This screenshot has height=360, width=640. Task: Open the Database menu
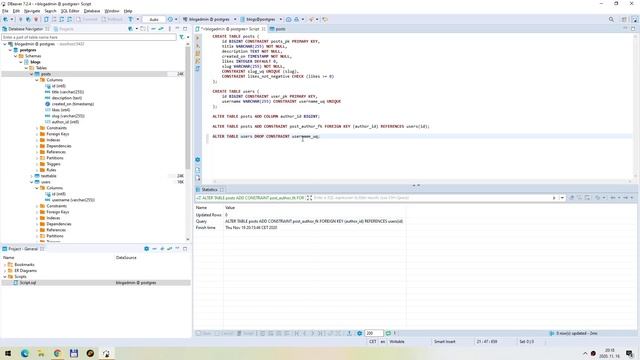pyautogui.click(x=92, y=11)
